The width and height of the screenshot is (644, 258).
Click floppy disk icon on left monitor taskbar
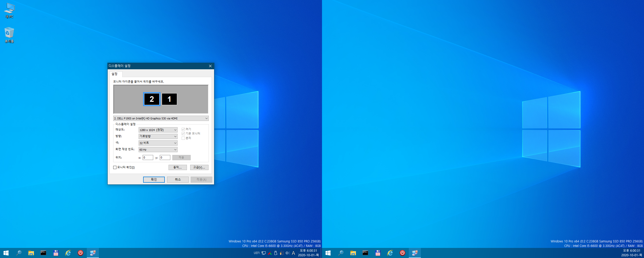[56, 253]
